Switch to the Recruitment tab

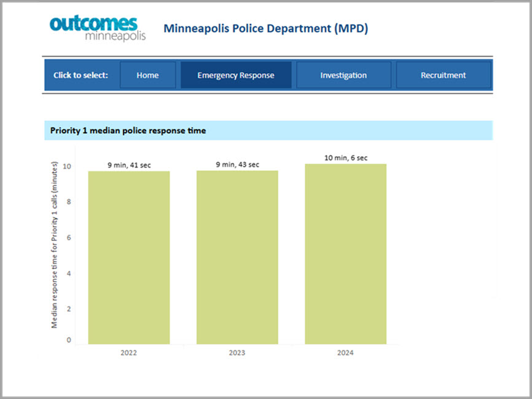443,75
